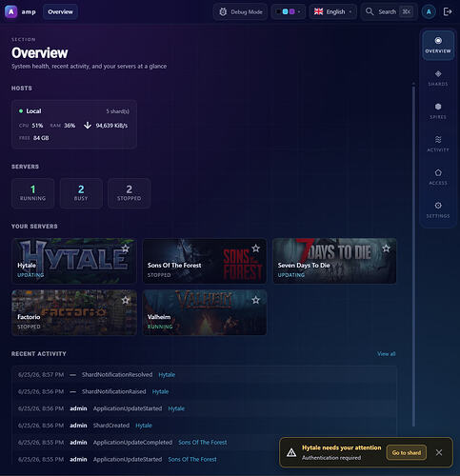Star the Sons Of The Forest server

click(x=256, y=248)
